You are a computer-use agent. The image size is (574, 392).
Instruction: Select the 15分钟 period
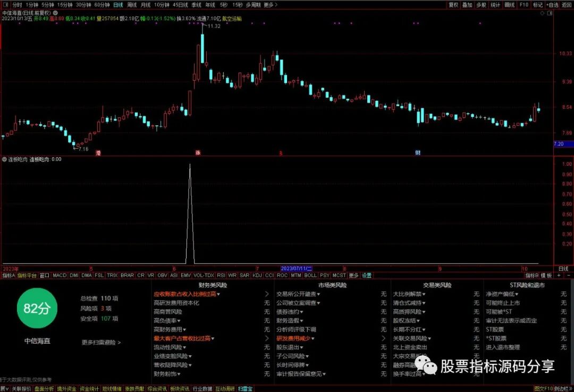pyautogui.click(x=65, y=5)
